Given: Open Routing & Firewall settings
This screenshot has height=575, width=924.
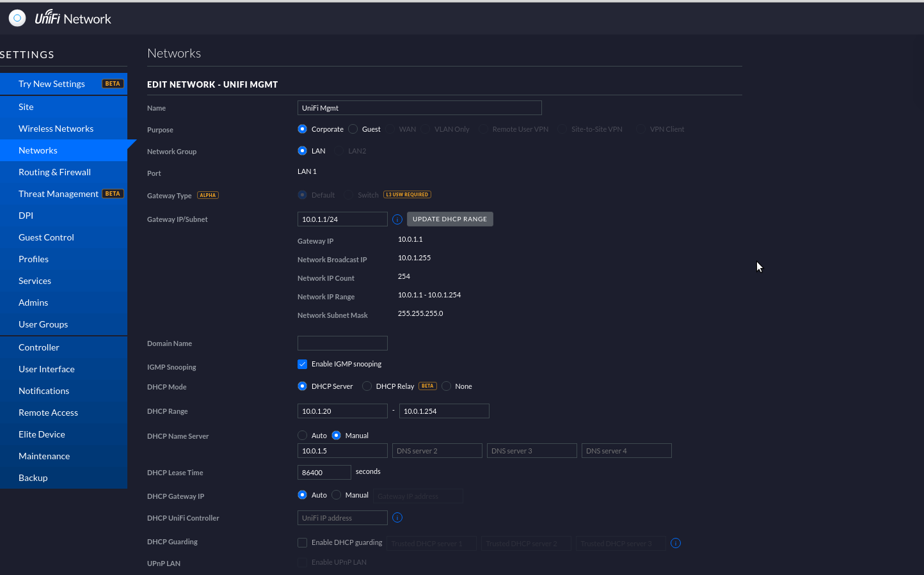Looking at the screenshot, I should (x=63, y=172).
